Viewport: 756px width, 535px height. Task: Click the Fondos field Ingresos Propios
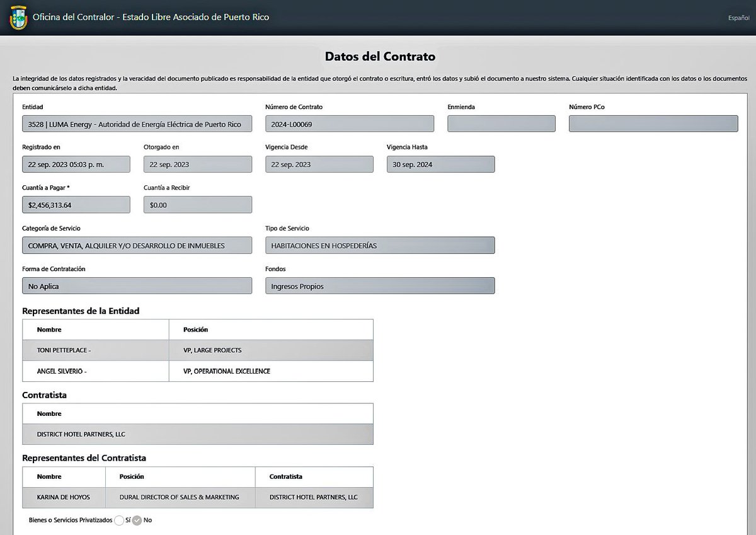[x=380, y=286]
